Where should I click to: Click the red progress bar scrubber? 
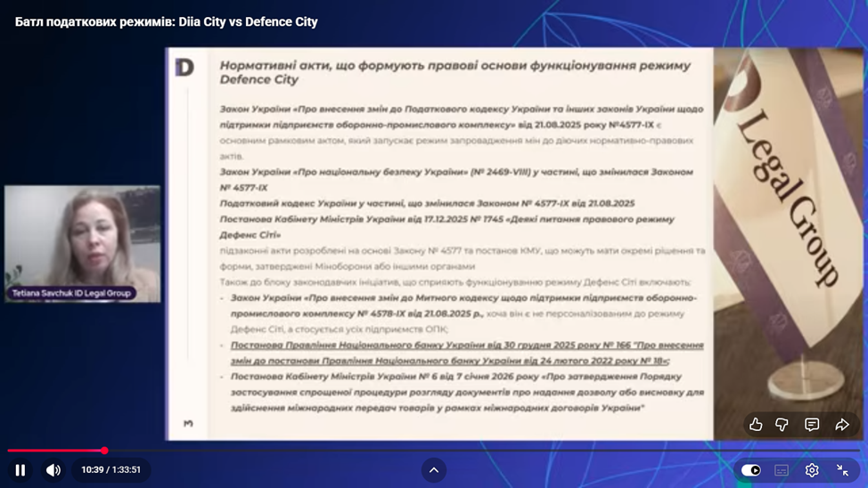point(104,451)
